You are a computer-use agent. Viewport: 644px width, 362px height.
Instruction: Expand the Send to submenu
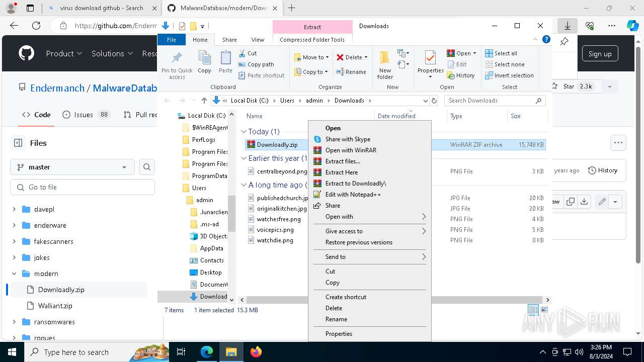tap(369, 257)
